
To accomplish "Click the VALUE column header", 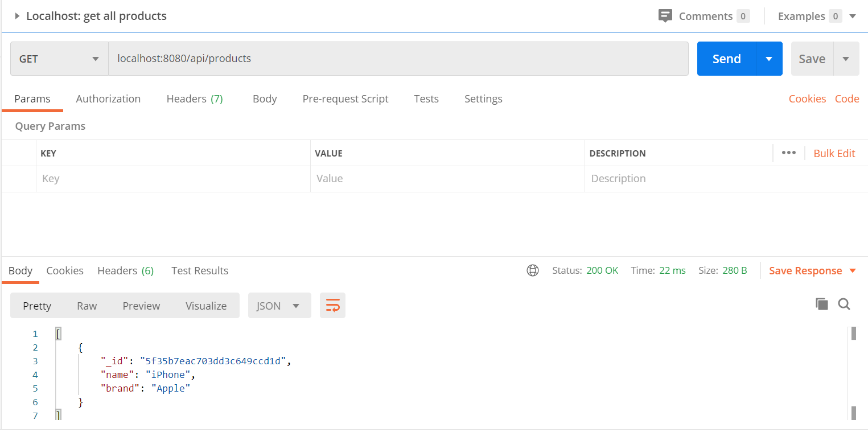I will click(x=328, y=153).
